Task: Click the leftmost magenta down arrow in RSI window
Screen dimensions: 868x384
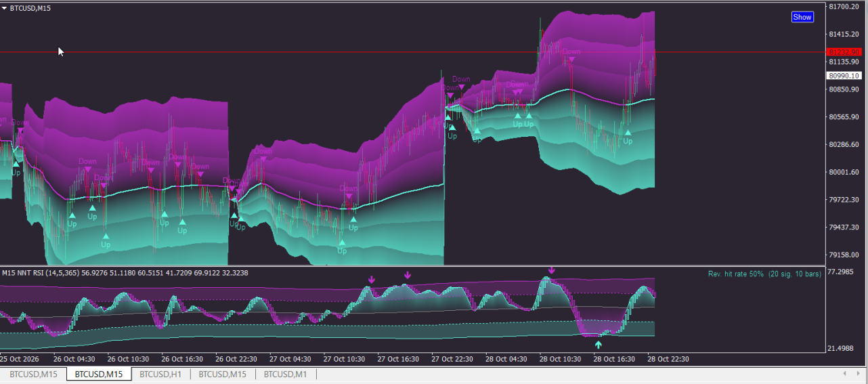Action: [371, 279]
